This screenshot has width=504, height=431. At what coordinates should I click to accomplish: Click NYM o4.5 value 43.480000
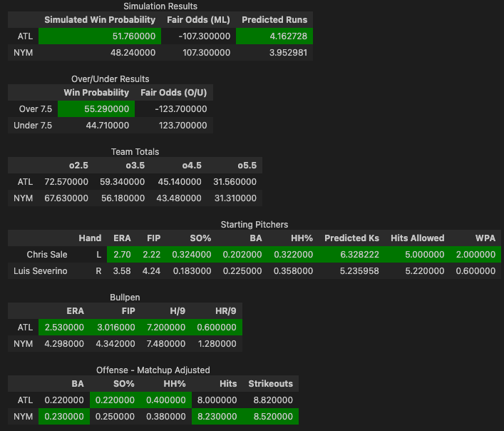pyautogui.click(x=179, y=198)
